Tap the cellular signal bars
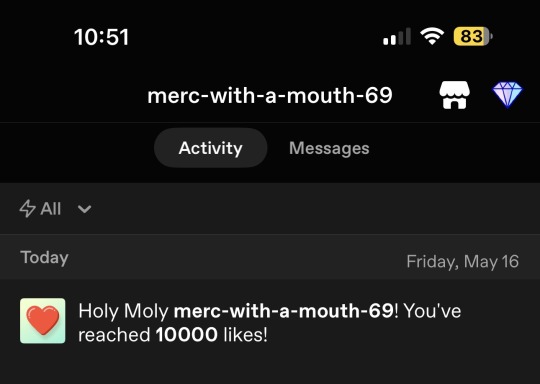 (397, 37)
